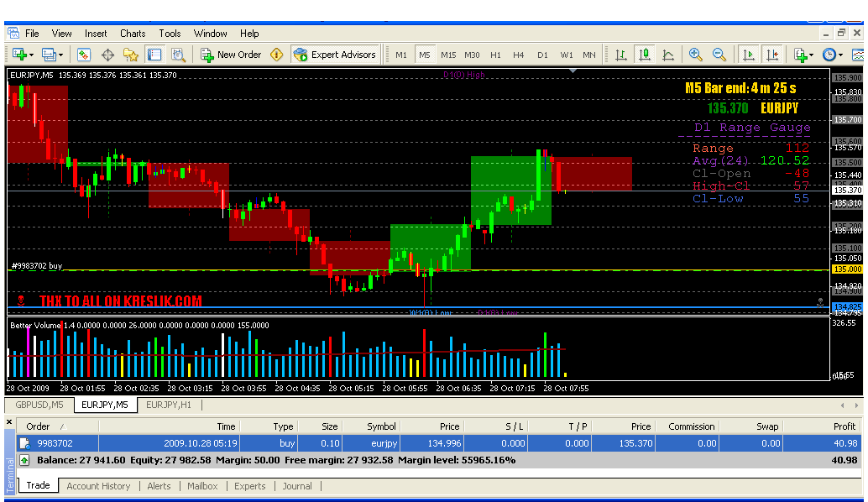
Task: Select the Candlesticks chart icon
Action: (x=645, y=55)
